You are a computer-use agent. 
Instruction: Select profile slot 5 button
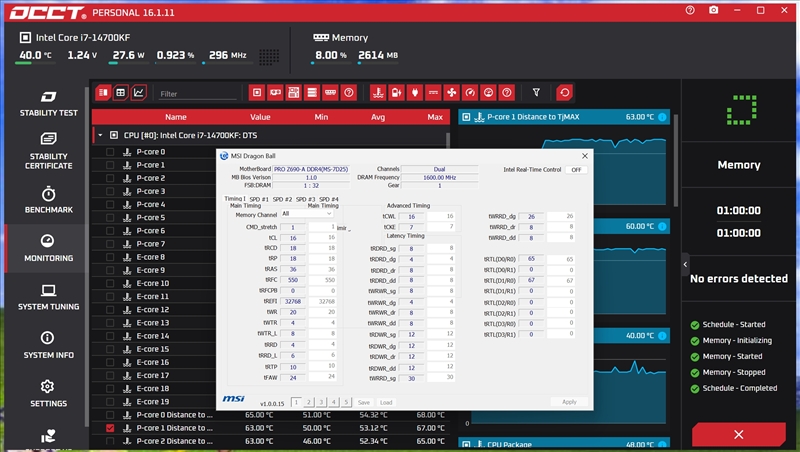click(346, 402)
